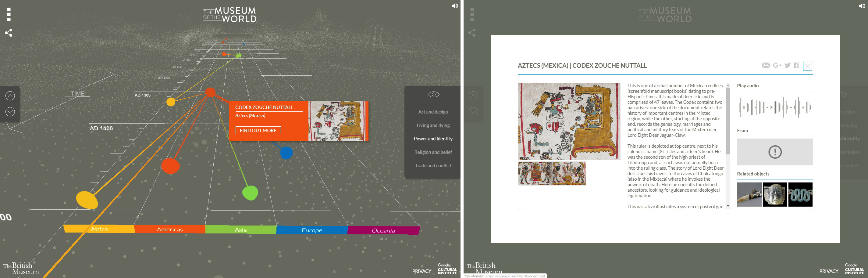The height and width of the screenshot is (278, 868).
Task: Open the three-square menu icon in left view
Action: pos(9,15)
